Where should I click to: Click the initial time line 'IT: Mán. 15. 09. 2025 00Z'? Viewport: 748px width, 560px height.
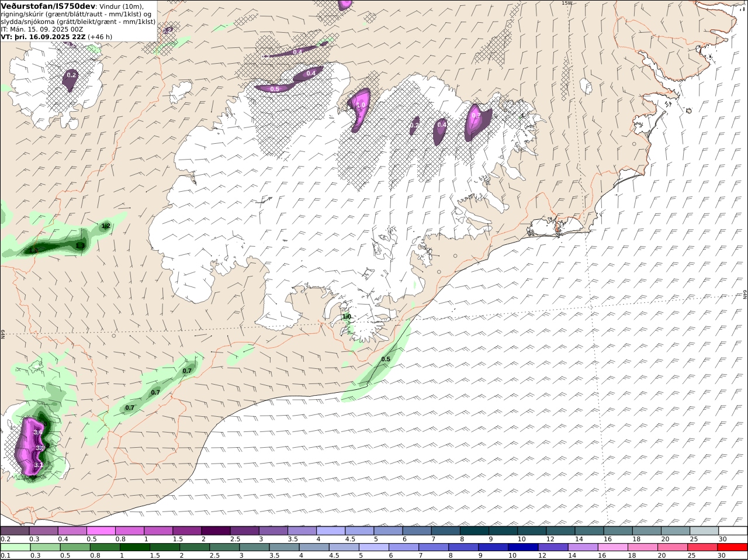point(42,29)
